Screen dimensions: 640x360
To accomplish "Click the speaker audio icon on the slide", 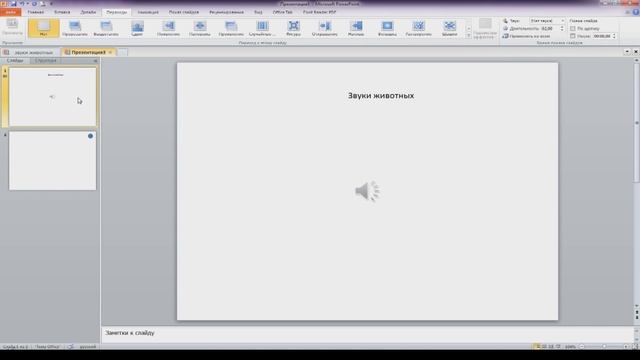I will 367,191.
